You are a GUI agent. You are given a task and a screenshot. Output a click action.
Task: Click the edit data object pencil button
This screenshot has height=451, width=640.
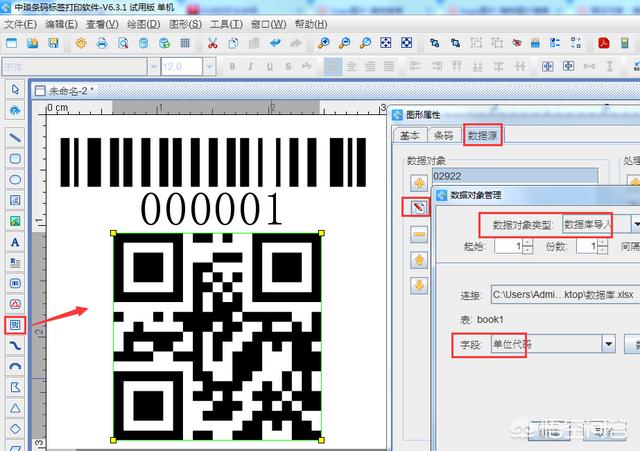pyautogui.click(x=418, y=207)
